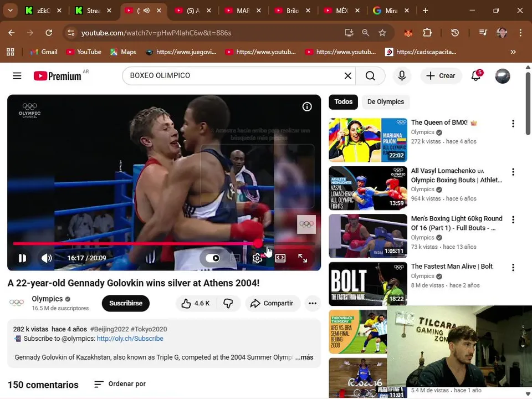
Task: Open The Queen of BMX thumbnail
Action: (x=368, y=140)
